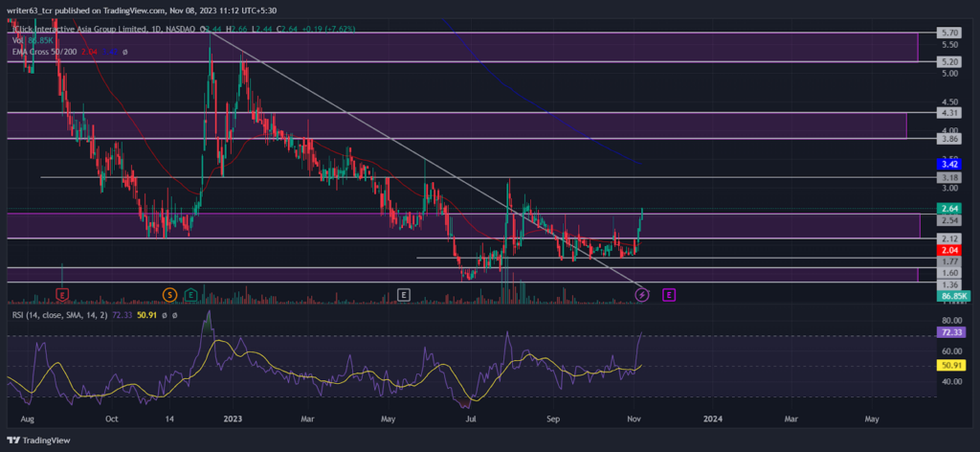Click the 2024 label on the time axis
This screenshot has width=980, height=452.
[x=712, y=418]
